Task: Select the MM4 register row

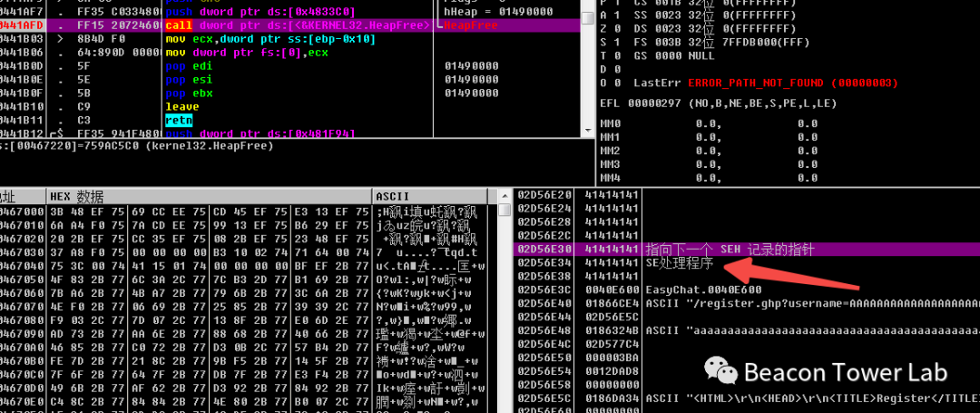Action: [x=708, y=178]
